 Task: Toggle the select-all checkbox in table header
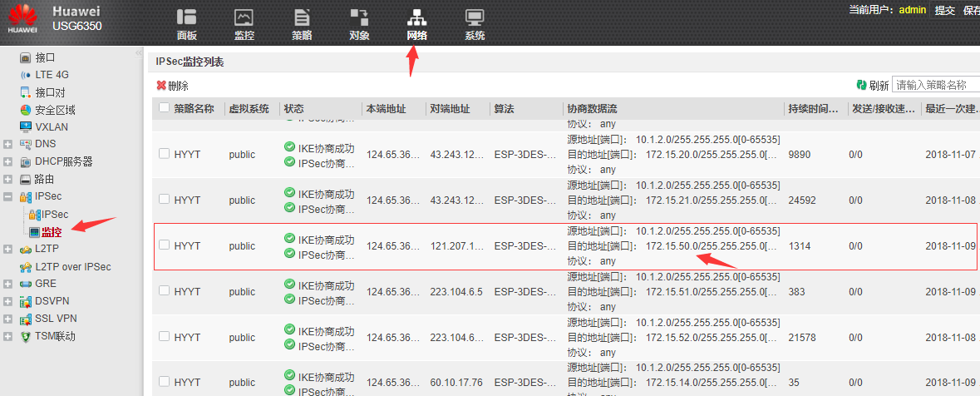(x=165, y=108)
